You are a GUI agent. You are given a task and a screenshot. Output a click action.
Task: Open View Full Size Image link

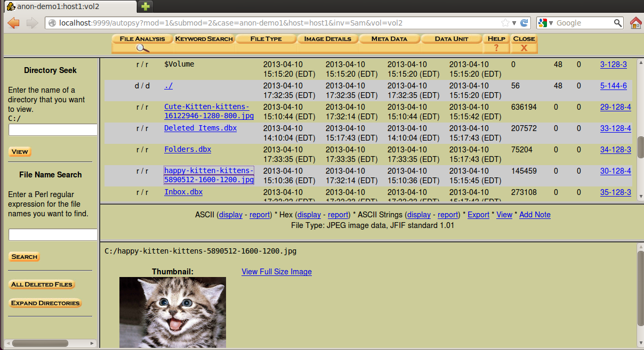[x=277, y=272]
